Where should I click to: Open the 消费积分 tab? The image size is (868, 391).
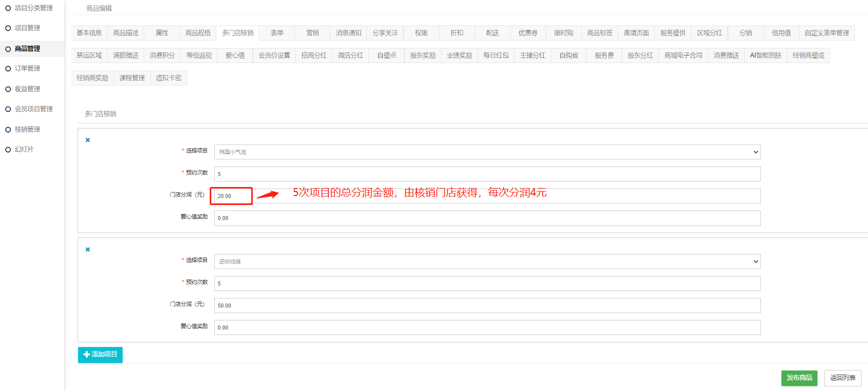pyautogui.click(x=162, y=55)
